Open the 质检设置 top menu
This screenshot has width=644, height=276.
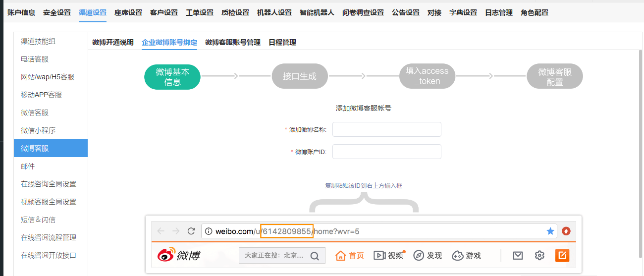[x=235, y=12]
